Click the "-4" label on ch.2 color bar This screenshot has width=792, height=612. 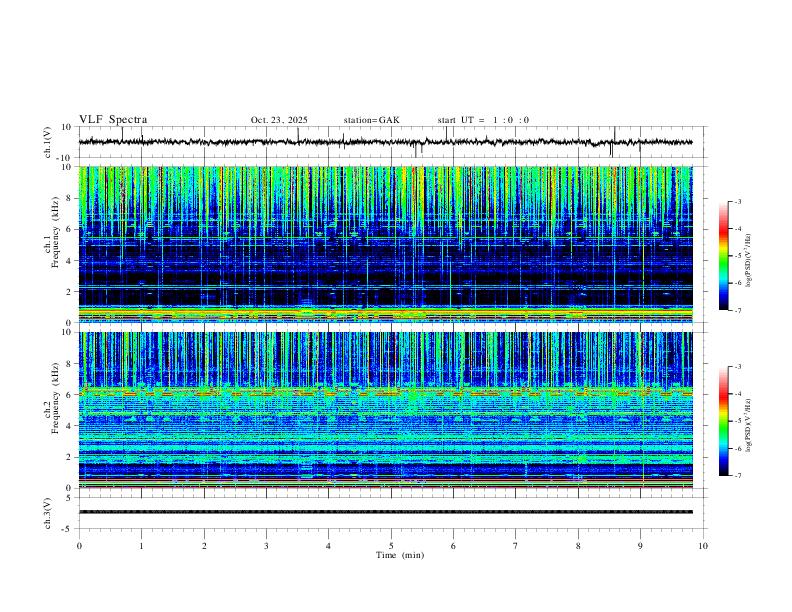(737, 394)
